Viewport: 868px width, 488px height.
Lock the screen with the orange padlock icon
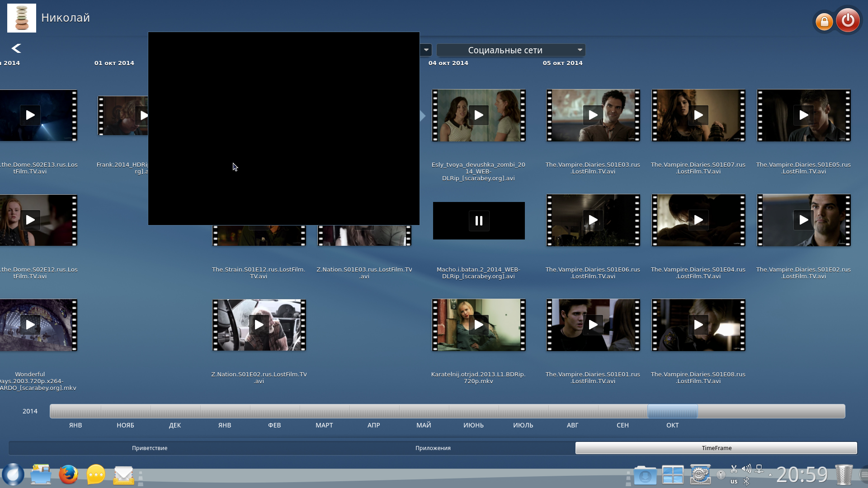[824, 21]
